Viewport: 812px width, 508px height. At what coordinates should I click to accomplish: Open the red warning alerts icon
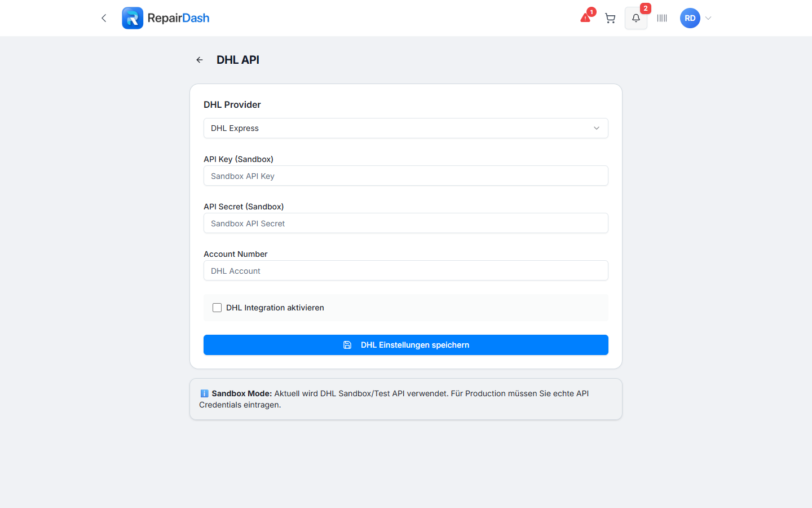click(x=586, y=18)
